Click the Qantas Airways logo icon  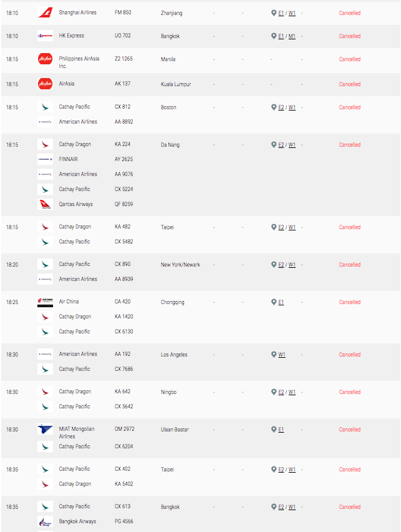pyautogui.click(x=45, y=204)
